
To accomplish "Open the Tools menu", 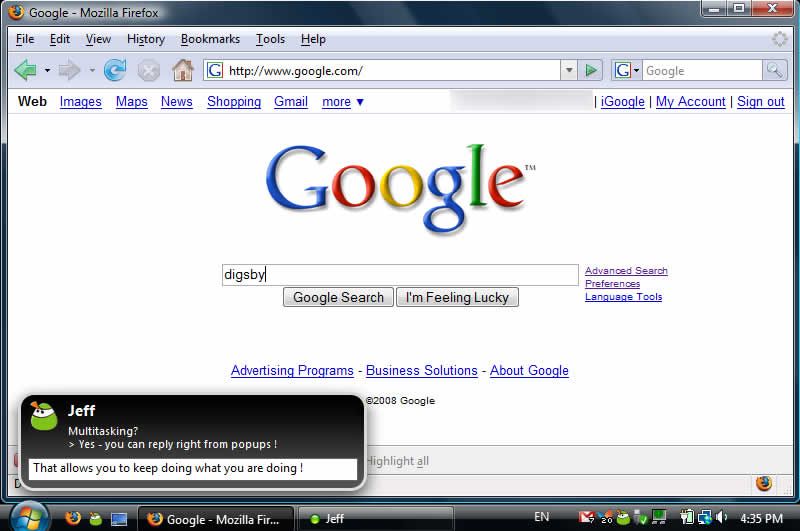I will click(270, 39).
